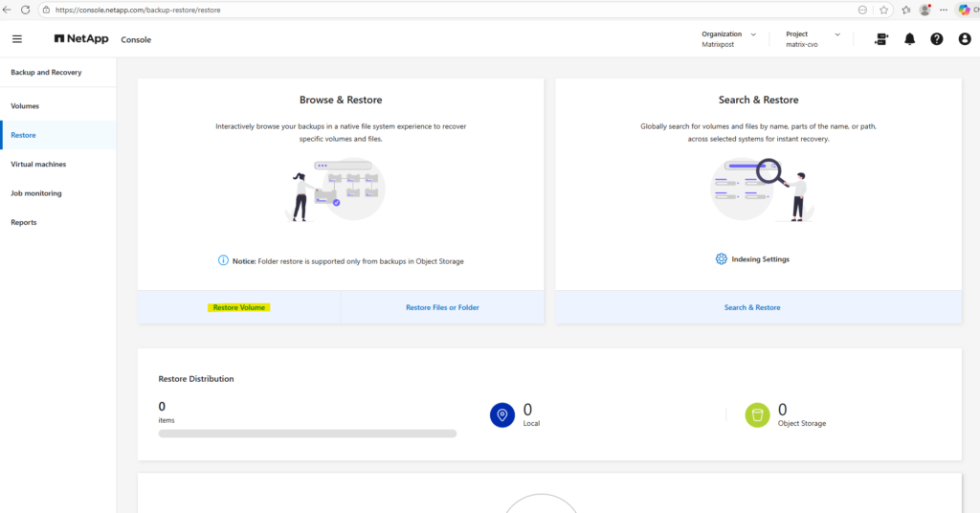Open the hamburger navigation menu
This screenshot has height=513, width=980.
[16, 39]
